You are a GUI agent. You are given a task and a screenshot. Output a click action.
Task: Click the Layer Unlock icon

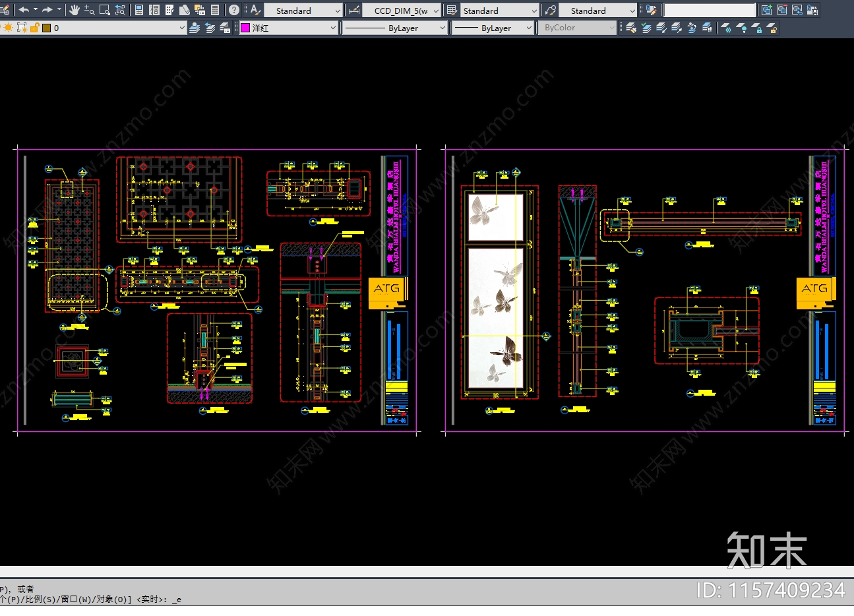pyautogui.click(x=772, y=28)
